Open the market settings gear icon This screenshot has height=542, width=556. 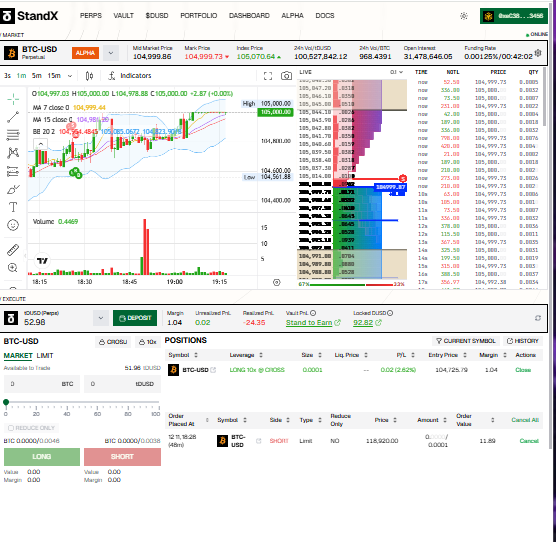point(538,53)
